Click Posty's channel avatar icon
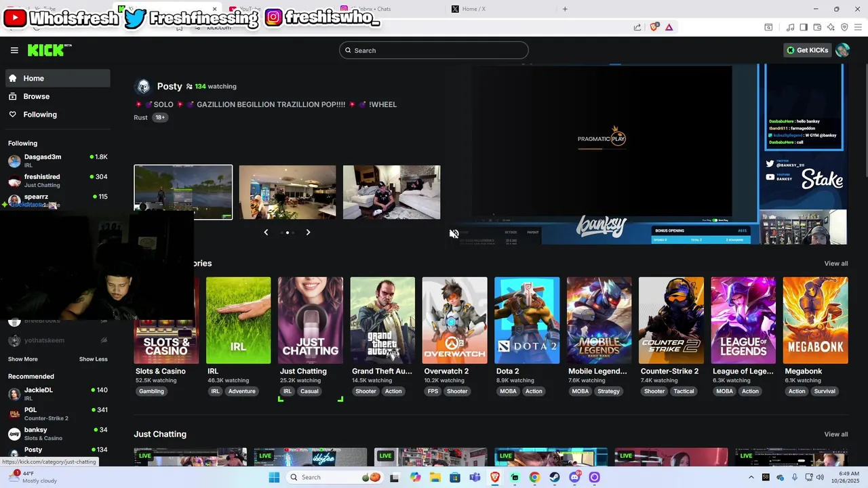 point(143,86)
